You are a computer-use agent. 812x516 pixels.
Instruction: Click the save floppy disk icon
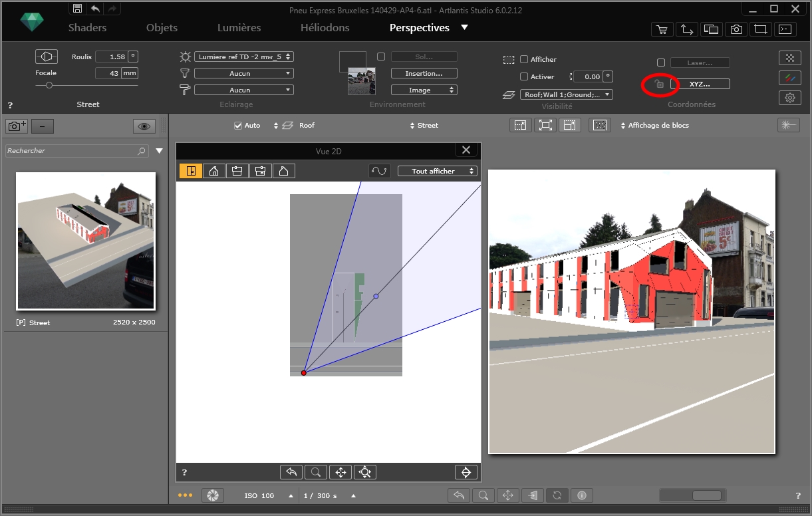point(78,9)
